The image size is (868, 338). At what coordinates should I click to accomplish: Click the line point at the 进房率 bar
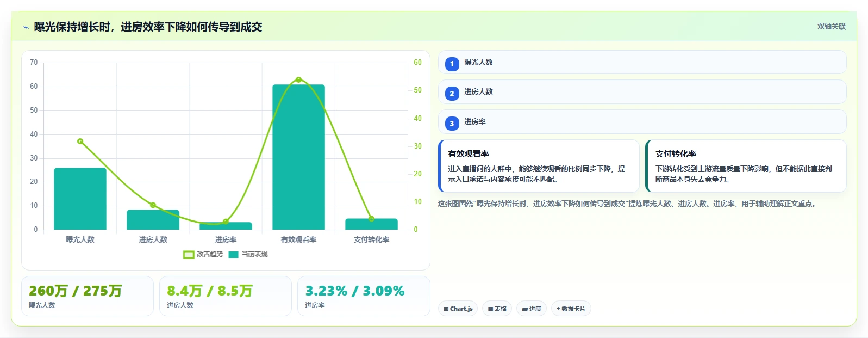[x=226, y=222]
